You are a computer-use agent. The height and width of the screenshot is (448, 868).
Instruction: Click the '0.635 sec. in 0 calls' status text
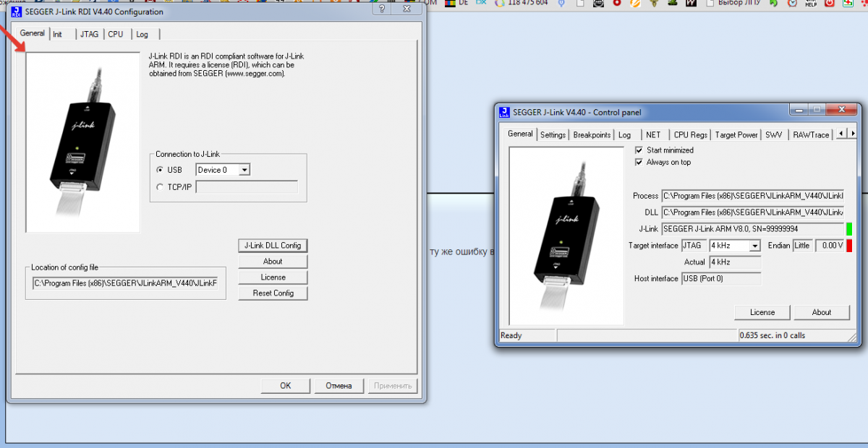(773, 335)
